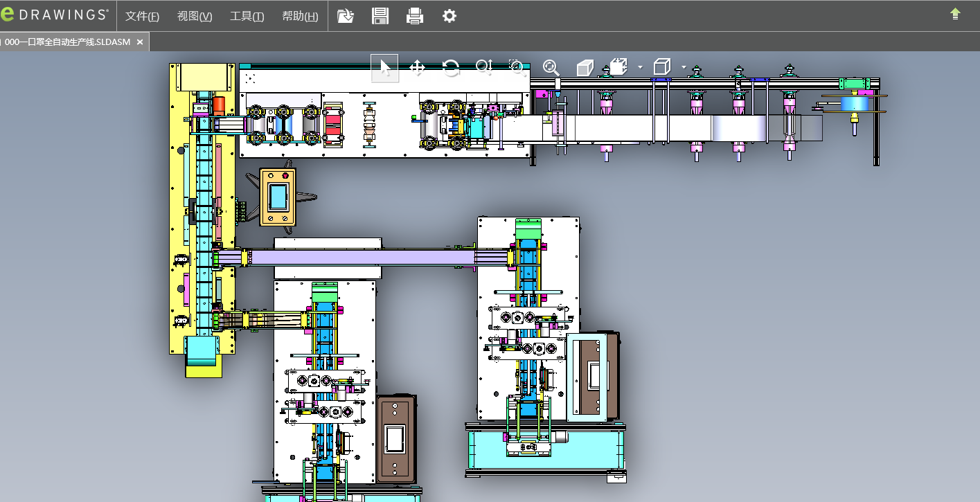
Task: Activate the Pan tool
Action: click(417, 67)
